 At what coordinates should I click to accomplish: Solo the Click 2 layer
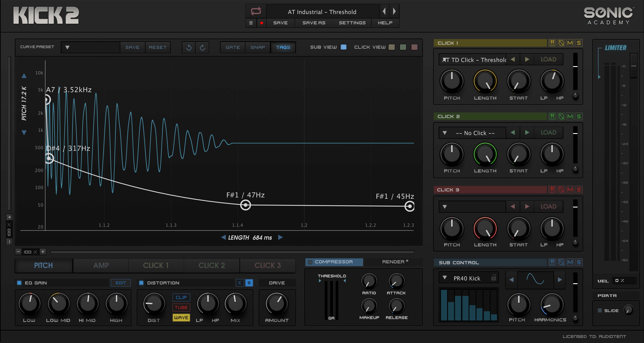pyautogui.click(x=579, y=116)
